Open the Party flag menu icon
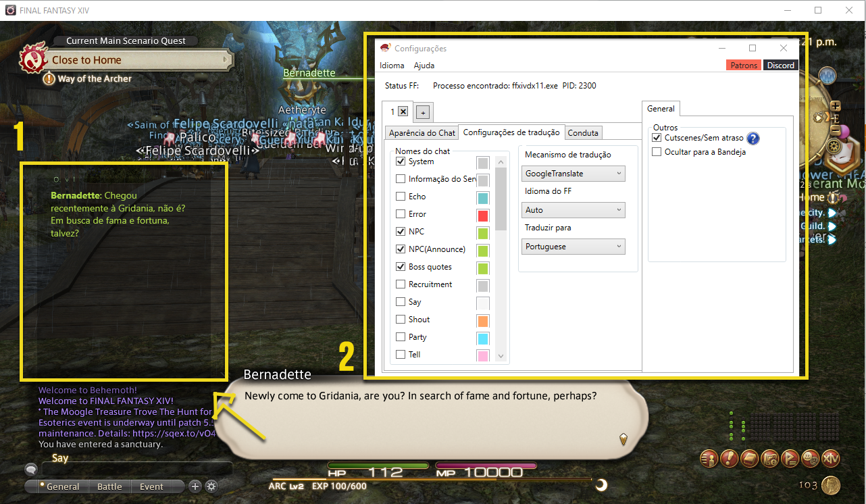This screenshot has height=504, width=866. tap(790, 459)
